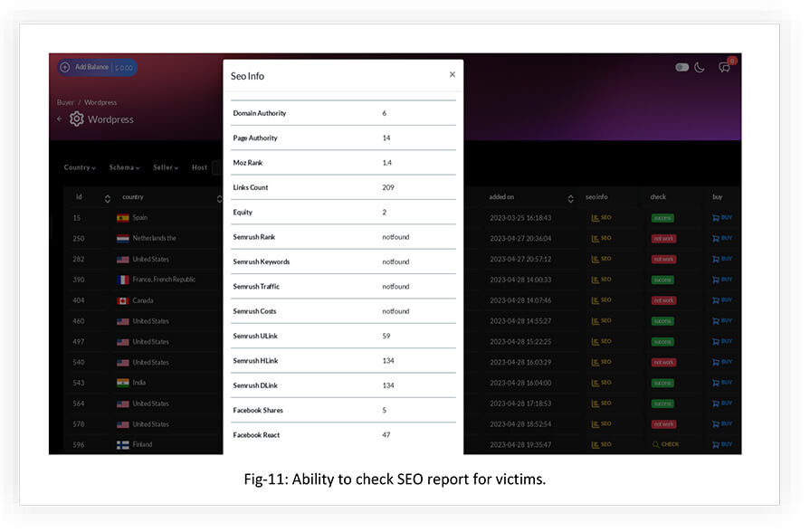Open SEO info for 2023-04-27 20:57:12 row

click(601, 259)
